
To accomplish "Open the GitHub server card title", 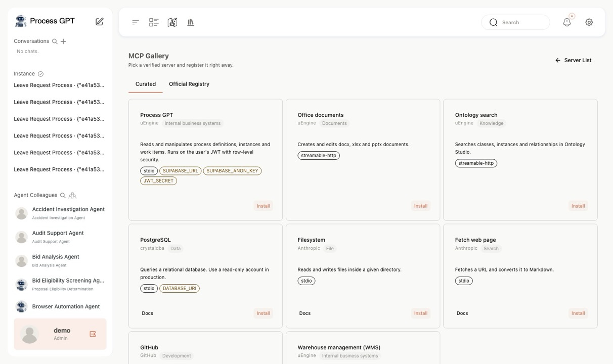I will point(149,347).
